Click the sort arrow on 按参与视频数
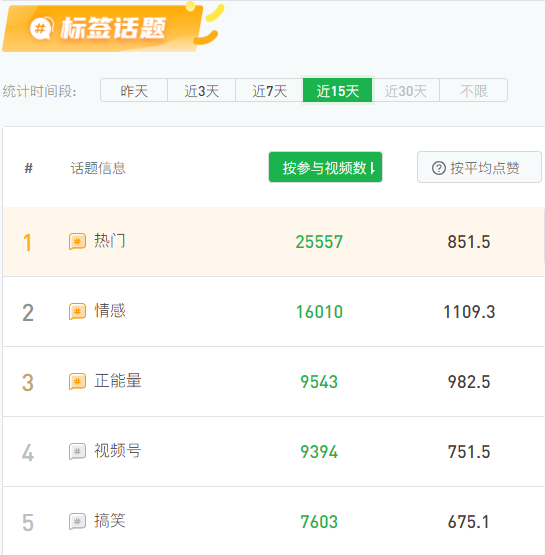 coord(372,168)
